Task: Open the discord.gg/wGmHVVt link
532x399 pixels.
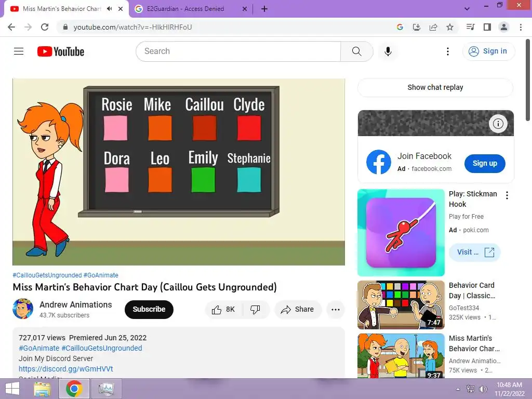Action: [x=66, y=369]
